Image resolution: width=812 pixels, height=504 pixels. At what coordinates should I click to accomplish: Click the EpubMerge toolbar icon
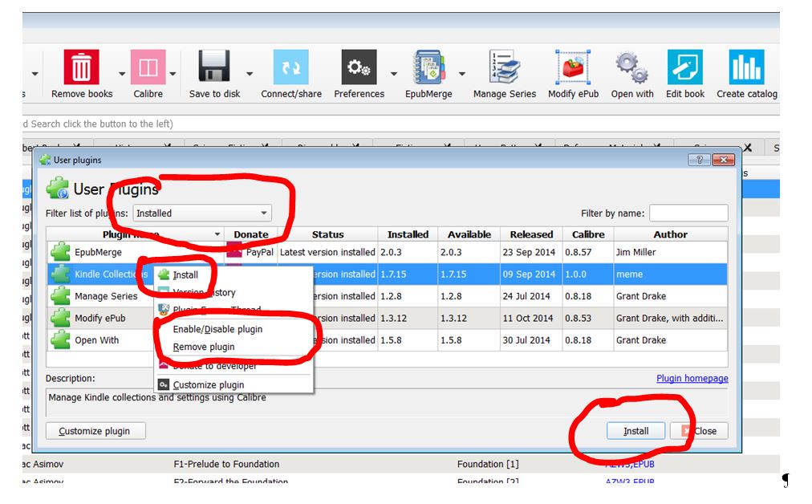(x=428, y=67)
